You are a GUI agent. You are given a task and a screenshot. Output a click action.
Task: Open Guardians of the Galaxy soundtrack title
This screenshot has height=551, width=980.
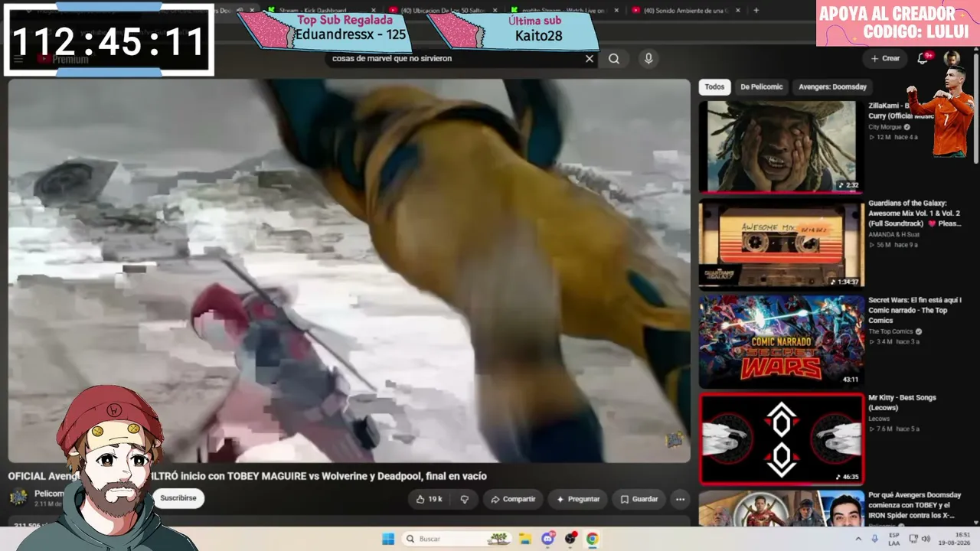click(x=915, y=214)
